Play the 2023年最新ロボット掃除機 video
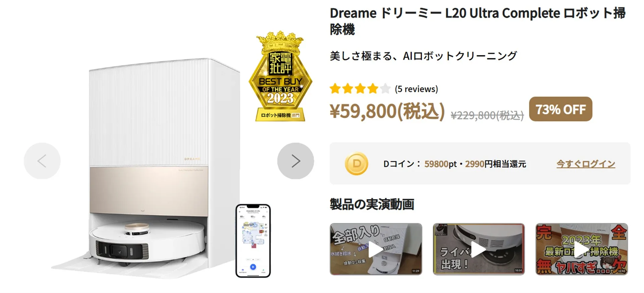This screenshot has height=293, width=644. [x=582, y=249]
